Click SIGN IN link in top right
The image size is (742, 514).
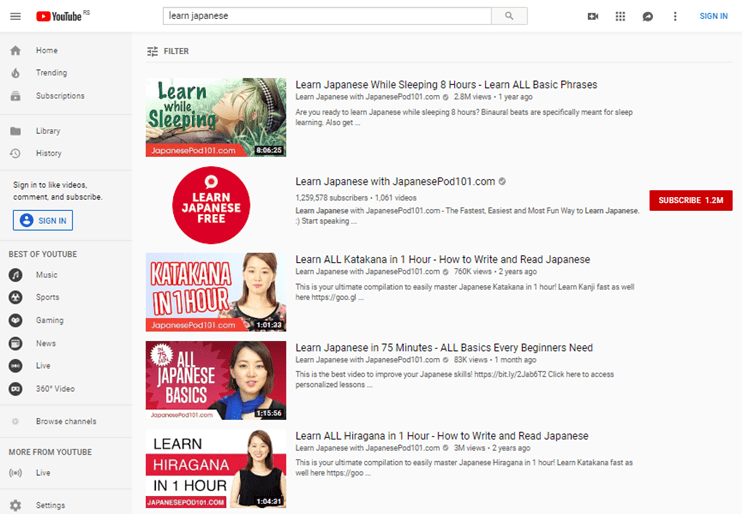(714, 16)
